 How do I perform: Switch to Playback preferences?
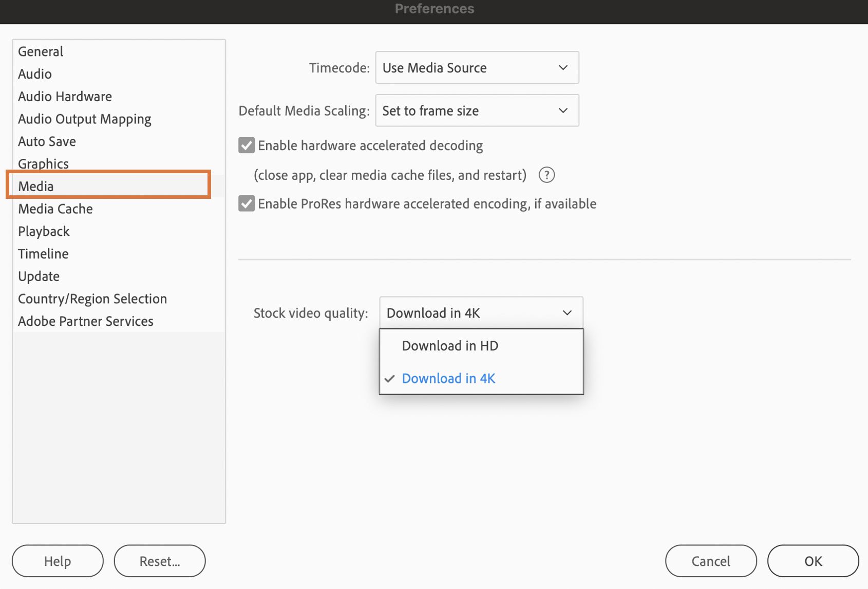point(44,231)
